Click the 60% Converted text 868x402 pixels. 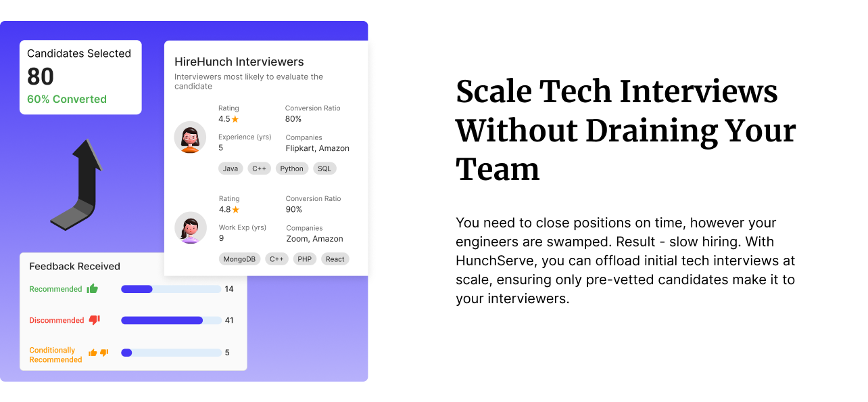coord(67,99)
